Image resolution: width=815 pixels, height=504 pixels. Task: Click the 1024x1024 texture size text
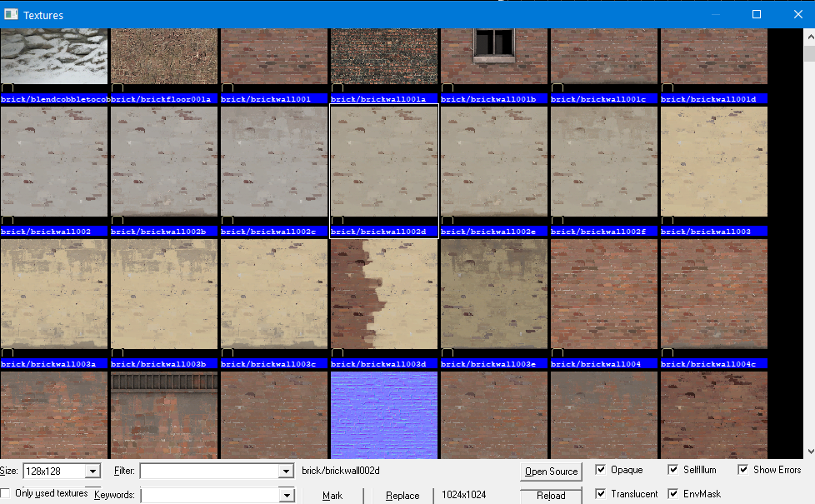(463, 495)
